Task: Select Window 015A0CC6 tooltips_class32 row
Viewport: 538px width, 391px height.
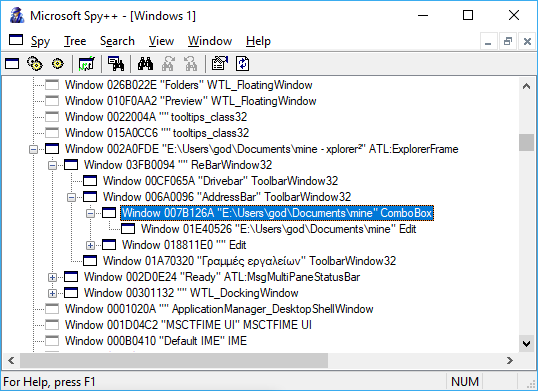Action: 157,133
